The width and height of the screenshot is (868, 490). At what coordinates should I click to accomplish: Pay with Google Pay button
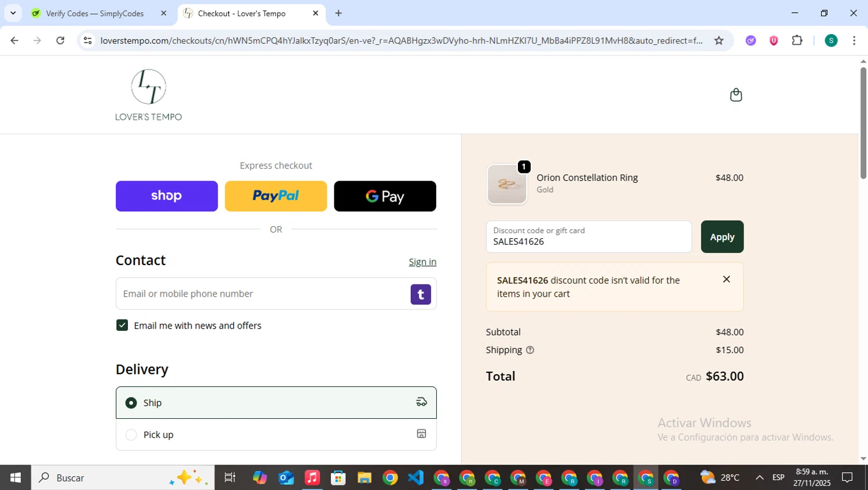tap(385, 196)
